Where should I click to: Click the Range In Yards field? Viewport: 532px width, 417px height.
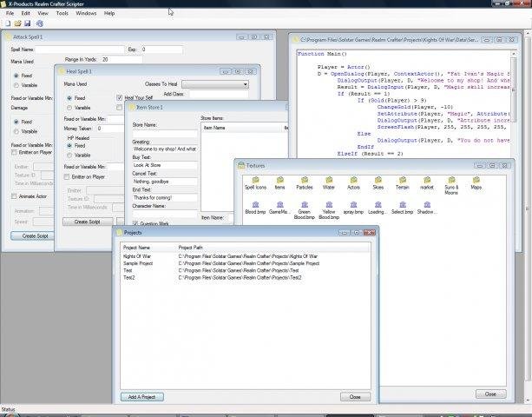tap(122, 59)
